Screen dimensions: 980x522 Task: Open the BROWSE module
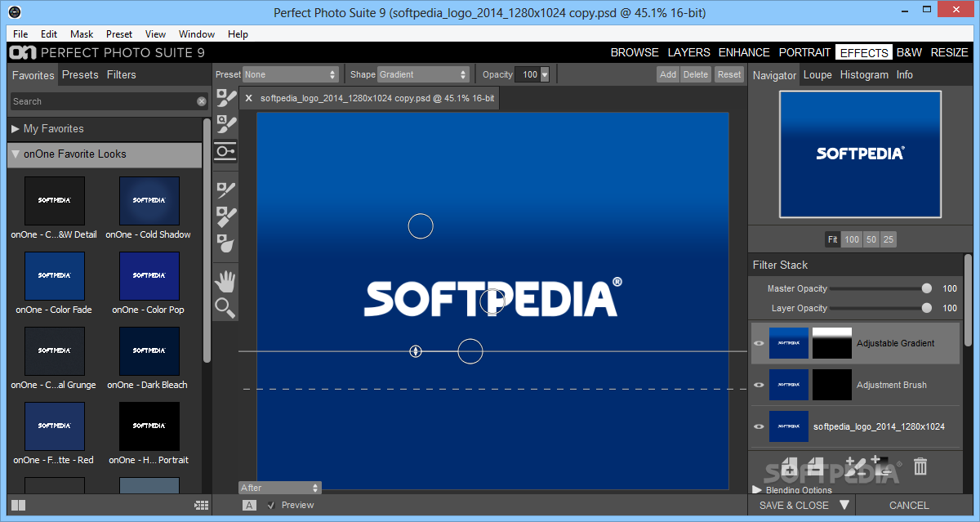635,52
